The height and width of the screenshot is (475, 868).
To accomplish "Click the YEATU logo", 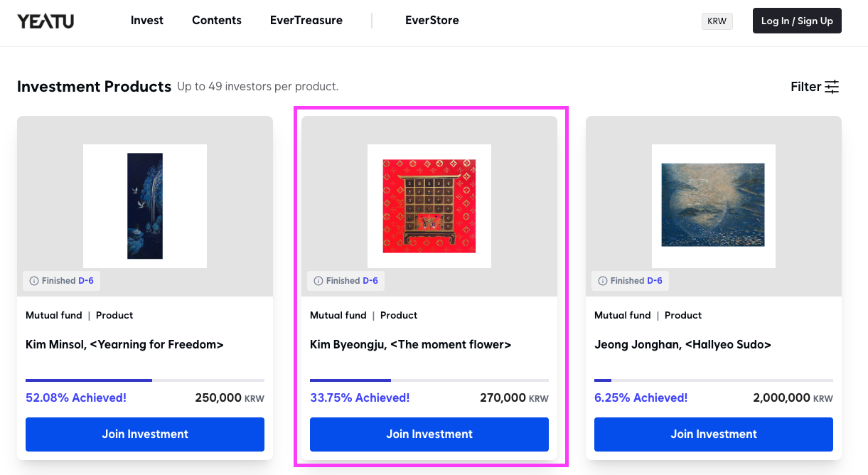I will (45, 21).
